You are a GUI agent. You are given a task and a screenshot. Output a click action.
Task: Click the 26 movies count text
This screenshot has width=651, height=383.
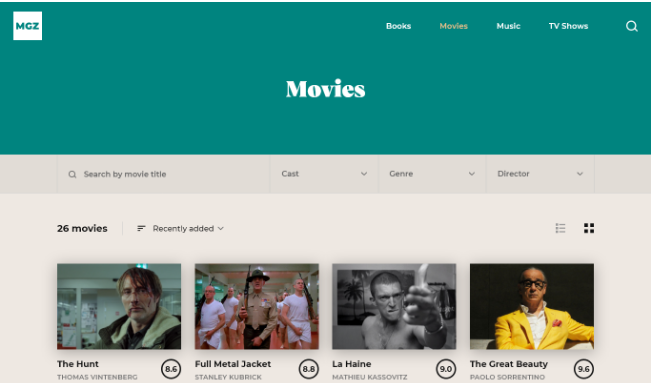[x=82, y=228]
